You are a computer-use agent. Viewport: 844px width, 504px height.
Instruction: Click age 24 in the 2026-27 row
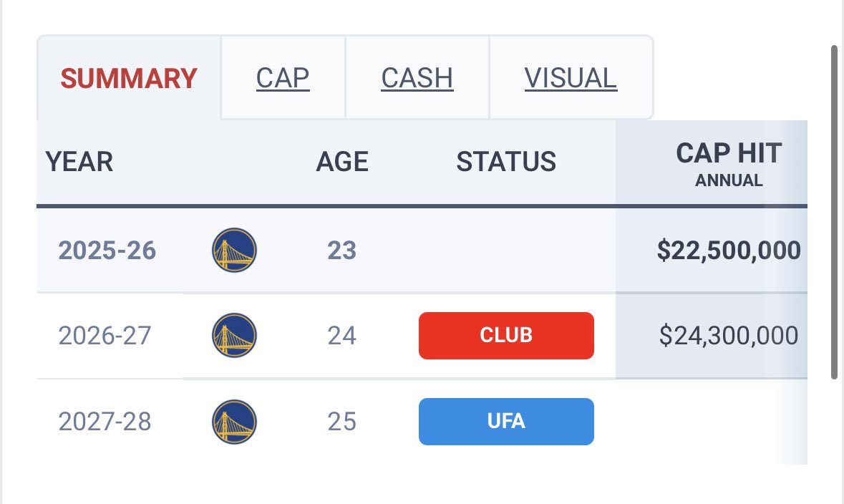pos(341,336)
